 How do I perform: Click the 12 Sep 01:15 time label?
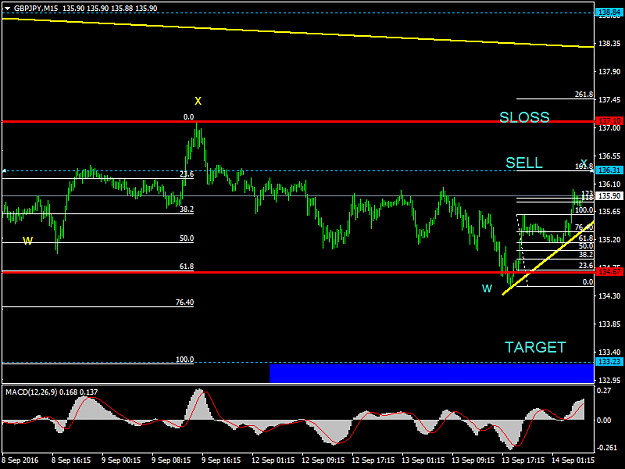click(x=273, y=460)
